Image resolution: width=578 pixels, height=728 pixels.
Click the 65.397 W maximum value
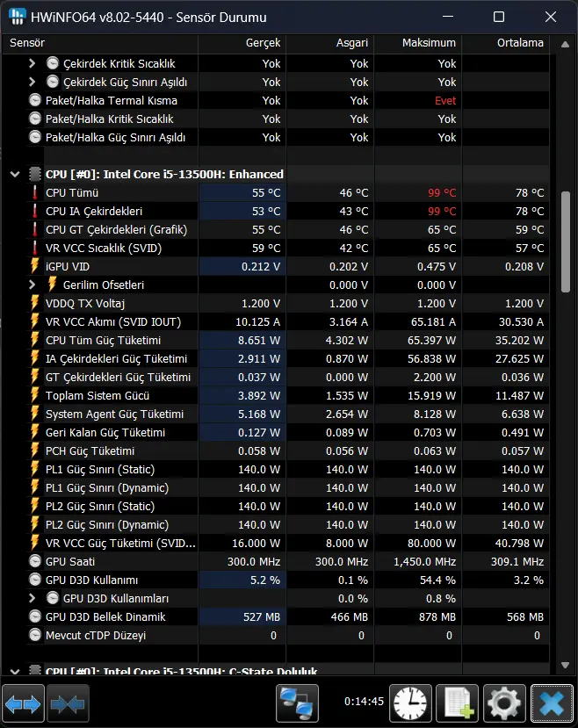coord(432,341)
